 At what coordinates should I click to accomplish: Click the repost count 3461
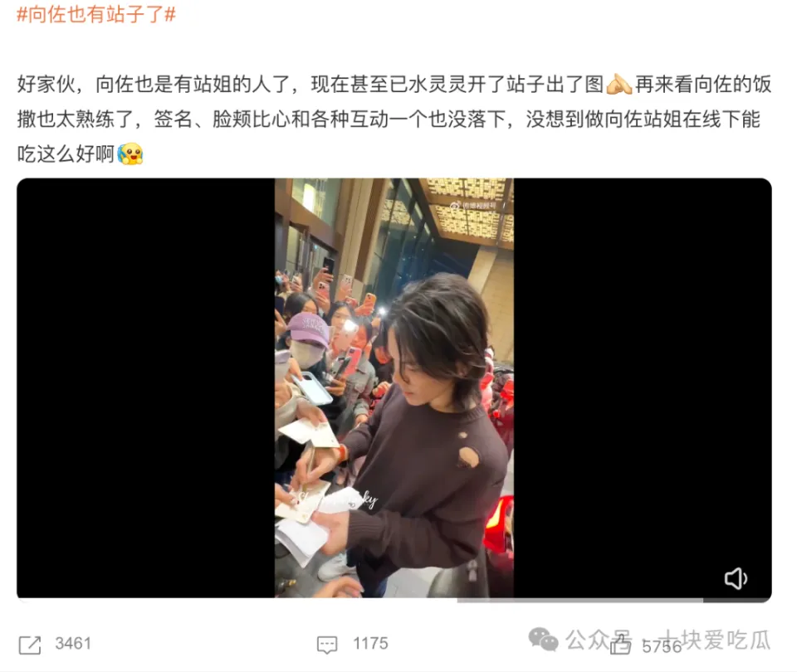tap(73, 644)
